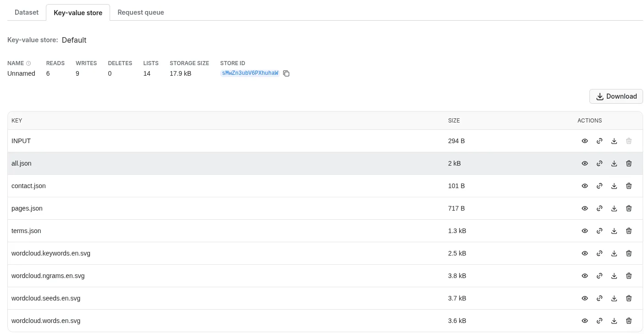Click the wordcloud.words.en.svg key name

click(x=46, y=321)
